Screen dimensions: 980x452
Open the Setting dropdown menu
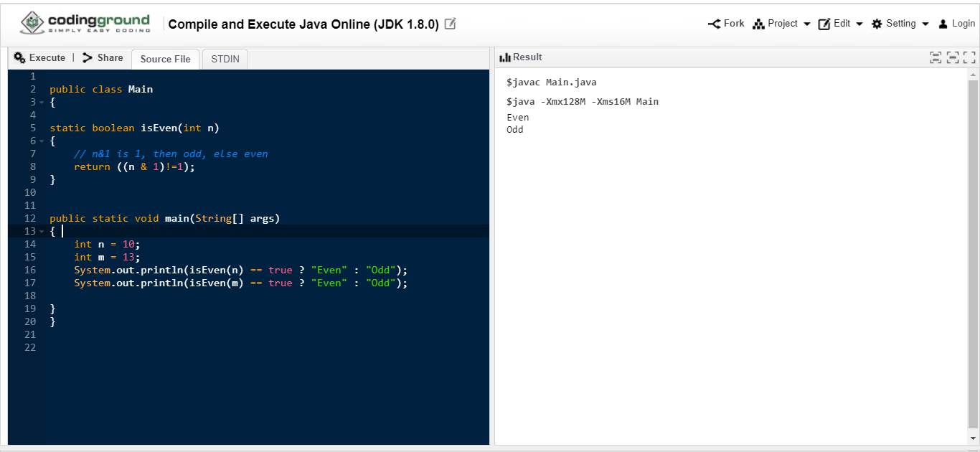[x=900, y=24]
